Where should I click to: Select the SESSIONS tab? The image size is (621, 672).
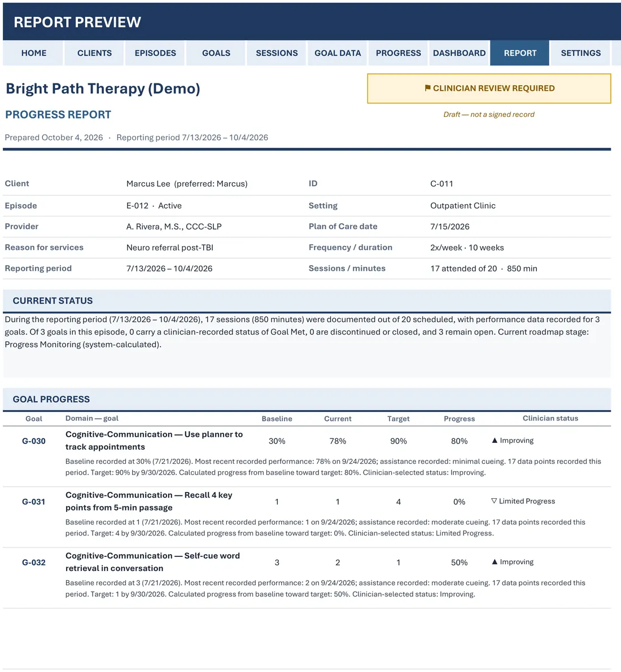click(277, 53)
